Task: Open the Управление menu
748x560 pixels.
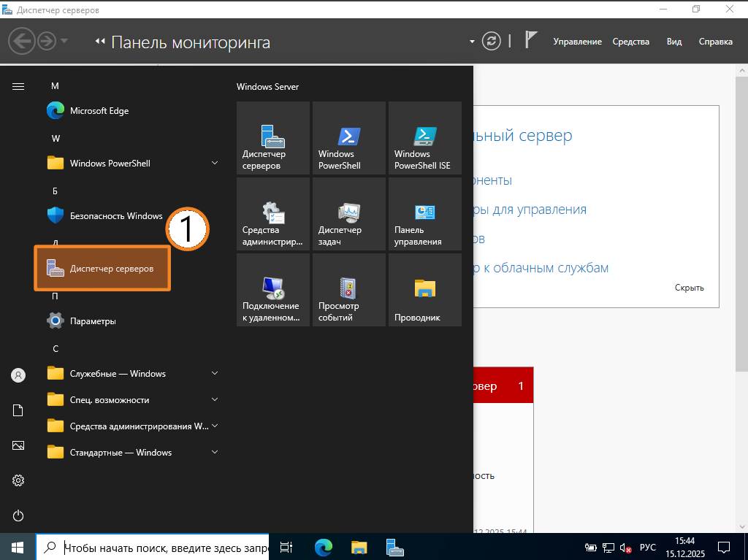Action: (577, 42)
